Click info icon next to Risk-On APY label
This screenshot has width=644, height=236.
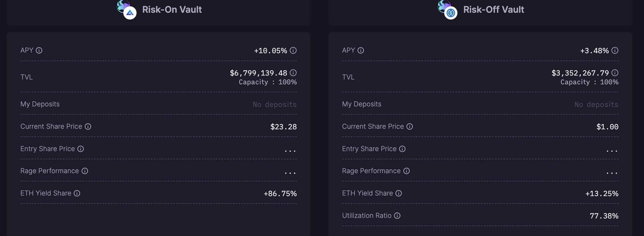click(x=39, y=50)
